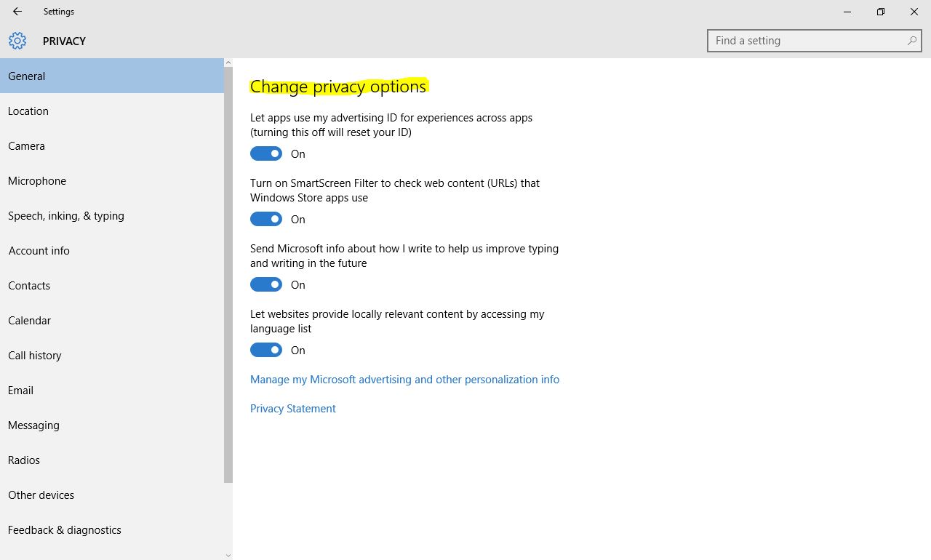Open the Radios privacy section

[24, 460]
